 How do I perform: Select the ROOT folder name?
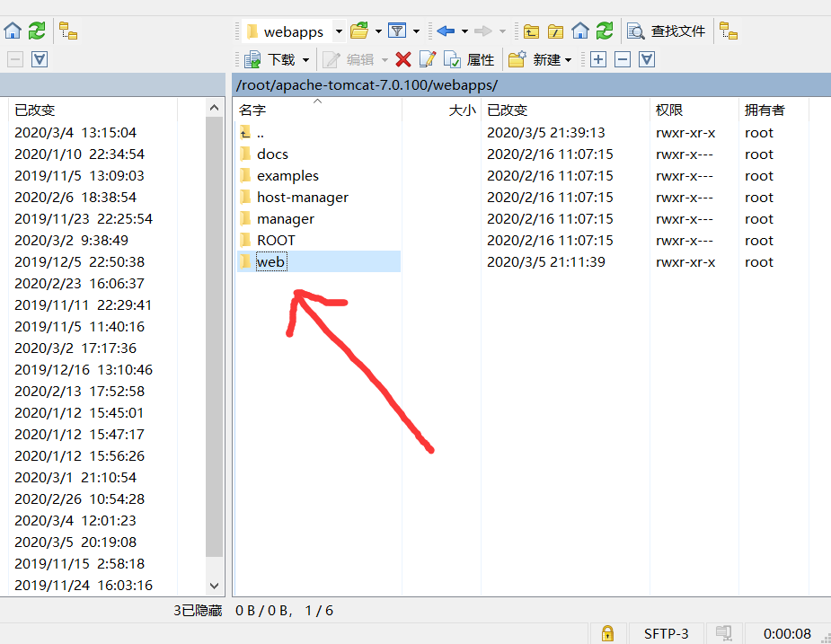(276, 240)
